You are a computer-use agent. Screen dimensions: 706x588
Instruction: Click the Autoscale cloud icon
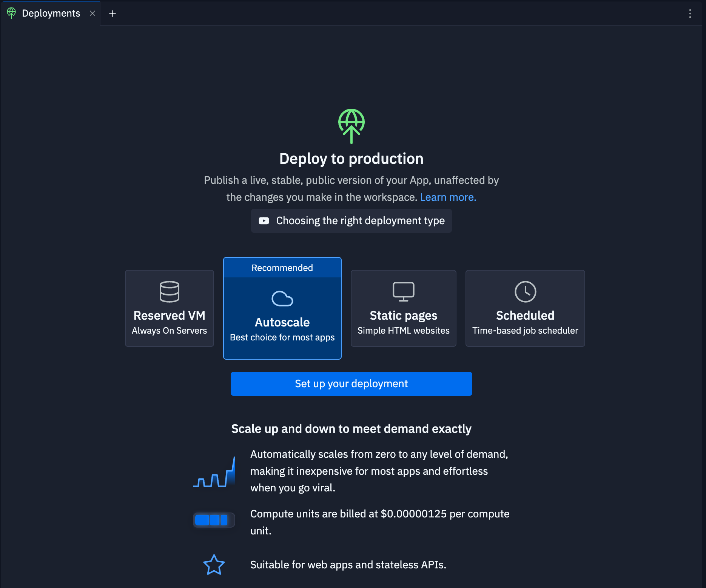pos(282,299)
